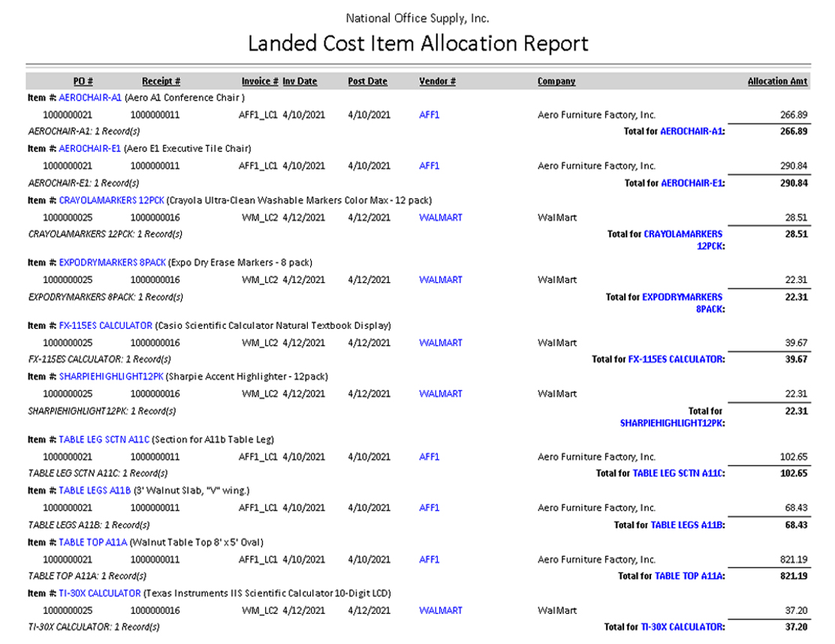Select FX-115ES CALCULATOR item link beside Item #

click(106, 326)
